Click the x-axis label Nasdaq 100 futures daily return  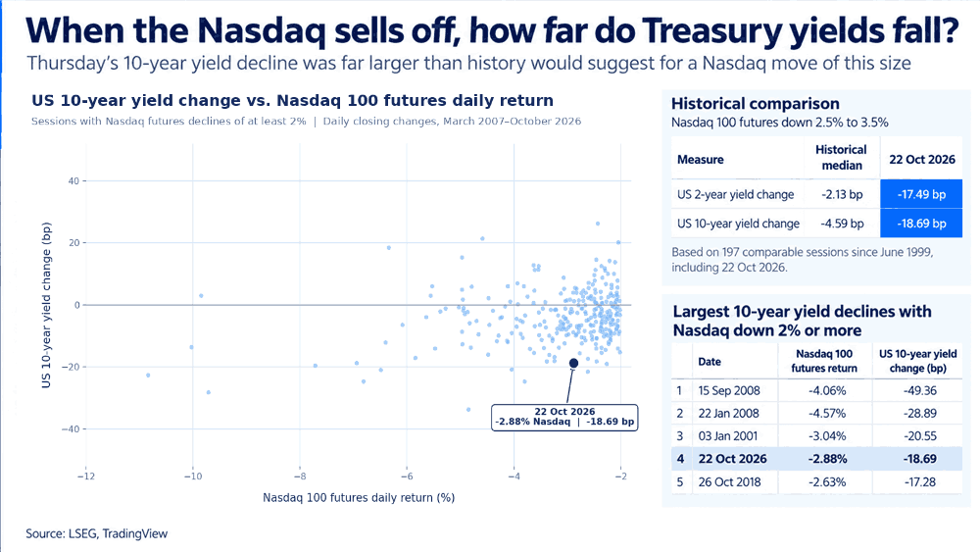click(x=358, y=498)
